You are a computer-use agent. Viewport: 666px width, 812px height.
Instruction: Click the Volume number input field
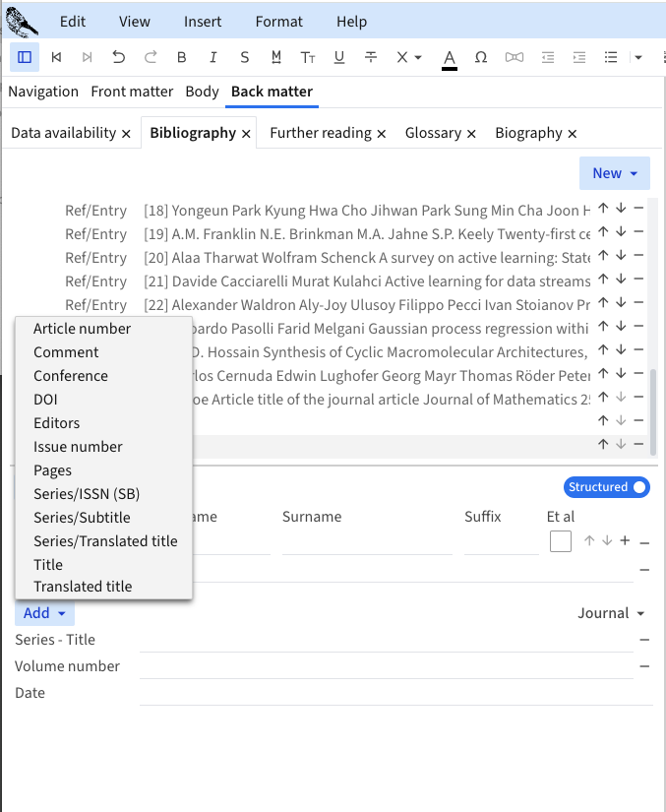coord(384,666)
